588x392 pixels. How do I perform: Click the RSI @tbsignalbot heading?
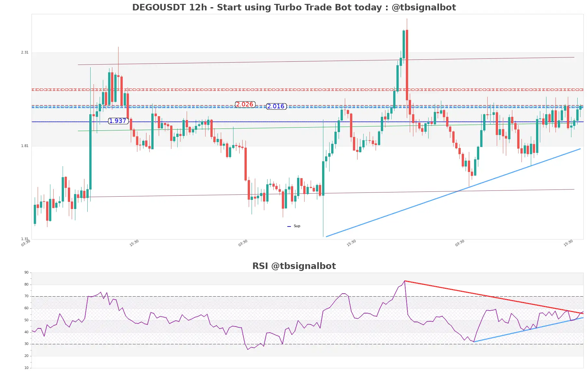pyautogui.click(x=294, y=266)
